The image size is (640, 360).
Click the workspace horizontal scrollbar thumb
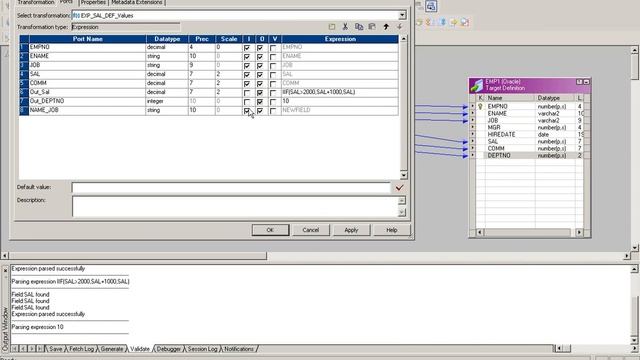click(138, 256)
